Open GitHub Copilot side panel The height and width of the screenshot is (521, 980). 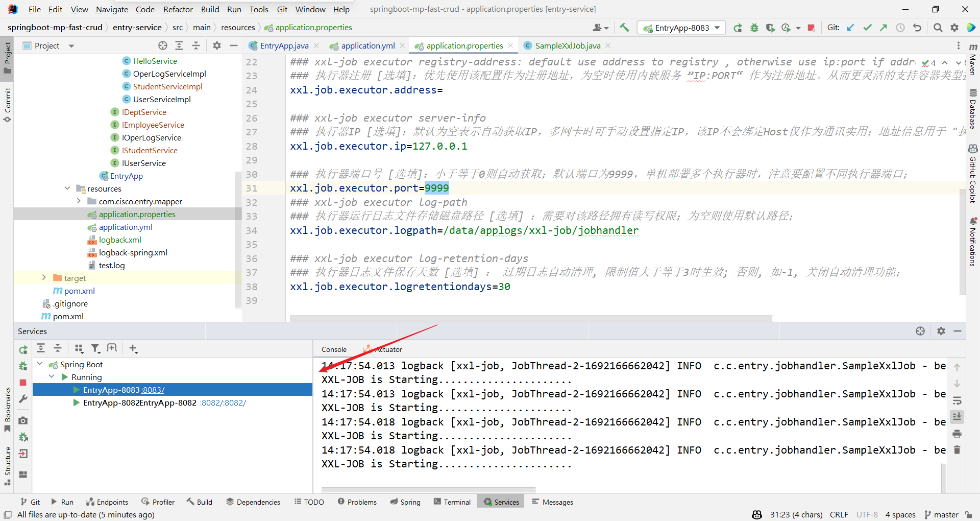[973, 174]
